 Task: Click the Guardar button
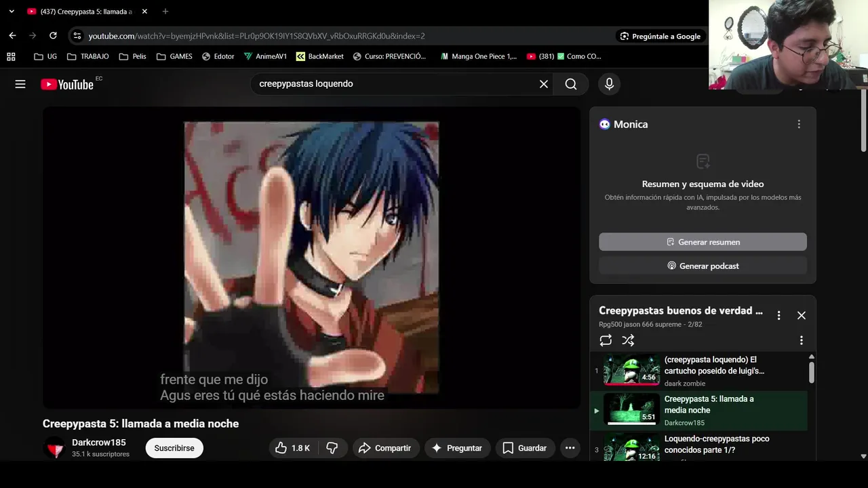[x=525, y=448]
